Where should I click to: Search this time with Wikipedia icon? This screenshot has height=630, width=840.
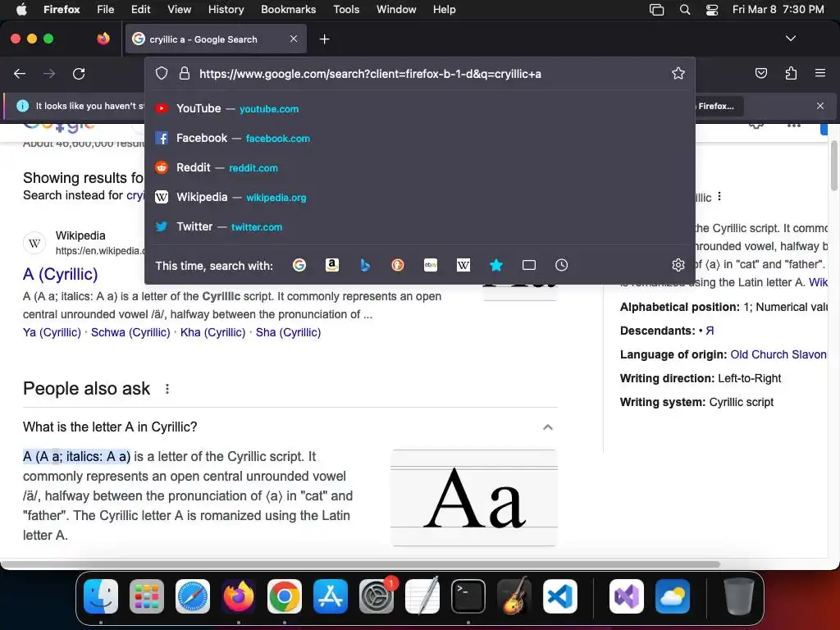tap(463, 265)
